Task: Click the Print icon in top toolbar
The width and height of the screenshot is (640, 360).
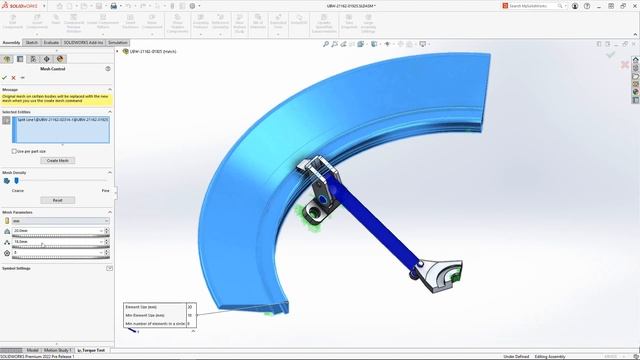Action: click(113, 6)
